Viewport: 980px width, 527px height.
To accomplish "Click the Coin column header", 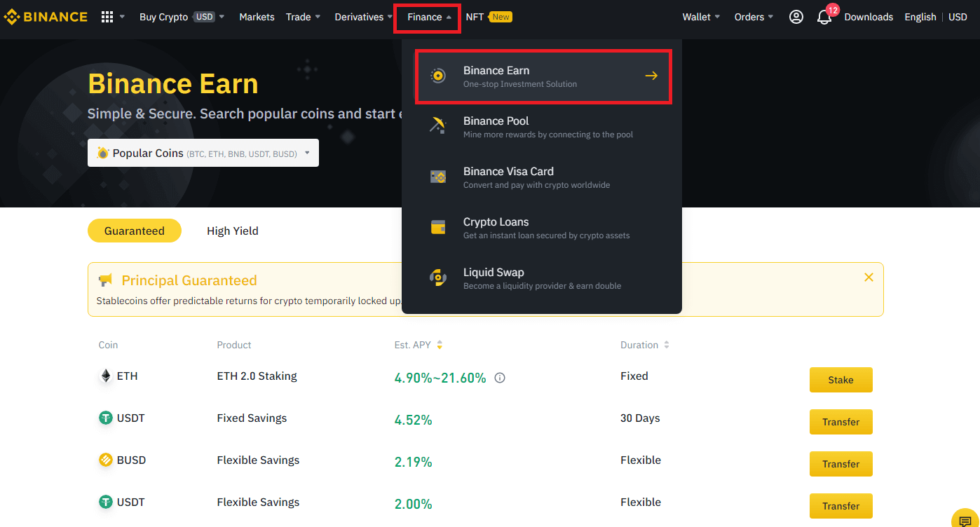I will click(x=109, y=345).
